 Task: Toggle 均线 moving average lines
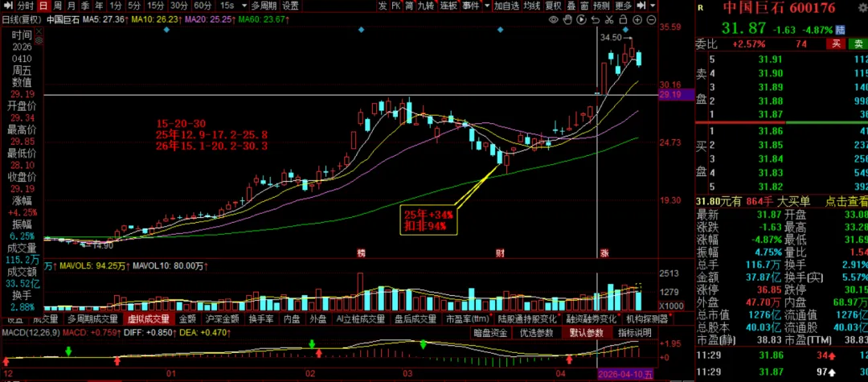(x=532, y=6)
